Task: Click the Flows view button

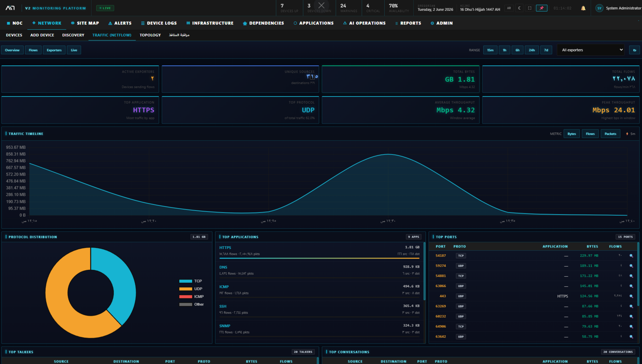Action: pyautogui.click(x=33, y=50)
